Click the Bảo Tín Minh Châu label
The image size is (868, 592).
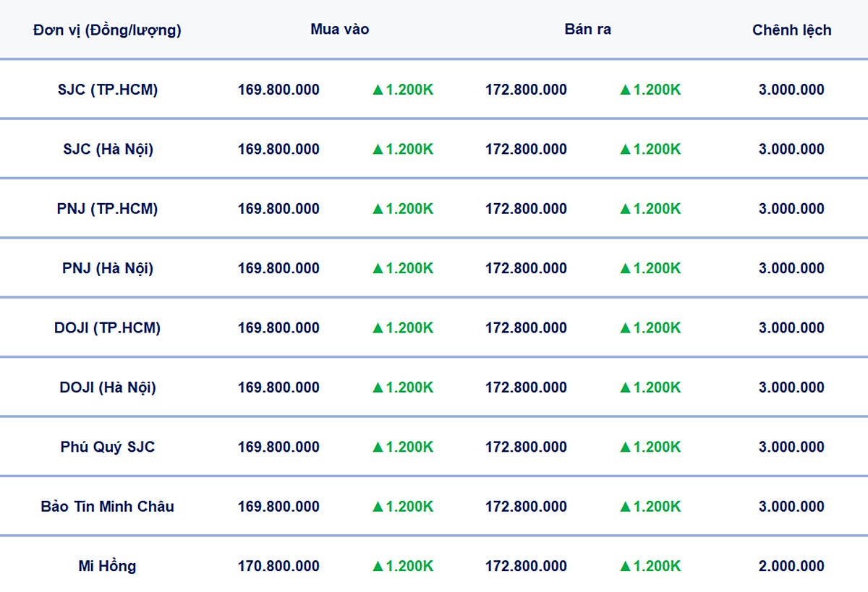tap(107, 507)
